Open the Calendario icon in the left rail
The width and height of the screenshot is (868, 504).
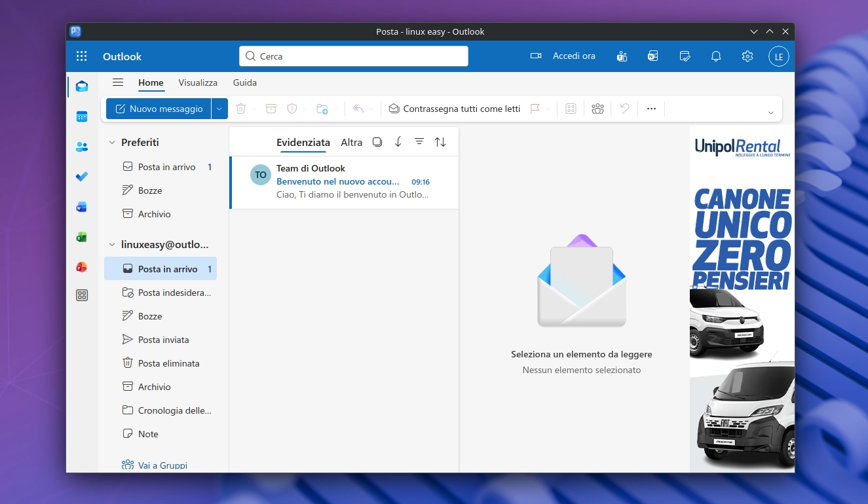click(81, 116)
